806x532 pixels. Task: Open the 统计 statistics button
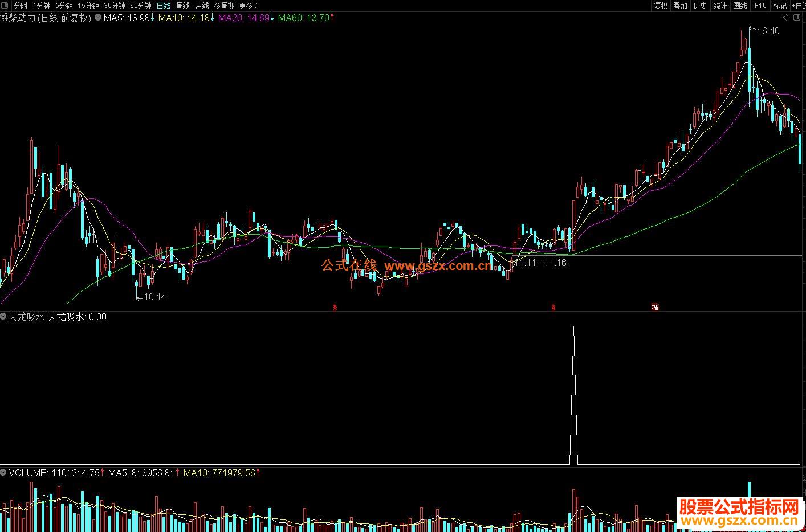point(720,6)
